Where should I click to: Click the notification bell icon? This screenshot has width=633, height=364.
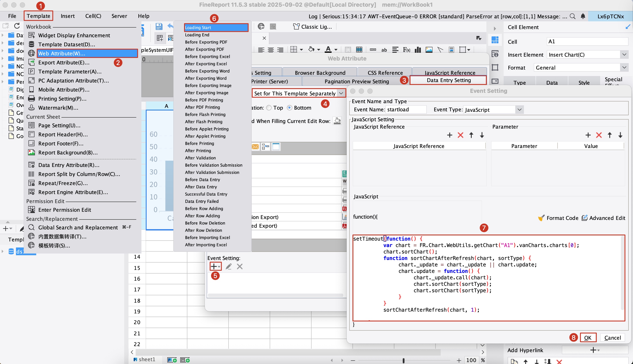click(583, 16)
